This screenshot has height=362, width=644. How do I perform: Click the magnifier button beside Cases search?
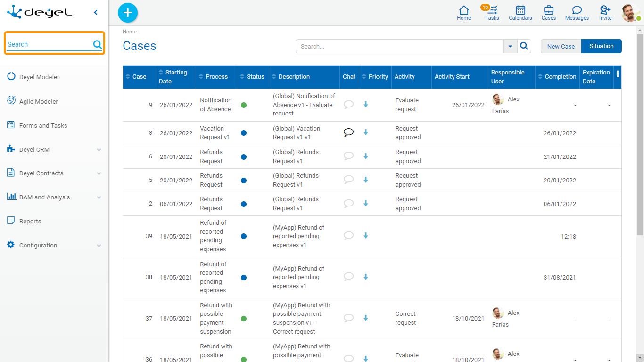click(524, 46)
